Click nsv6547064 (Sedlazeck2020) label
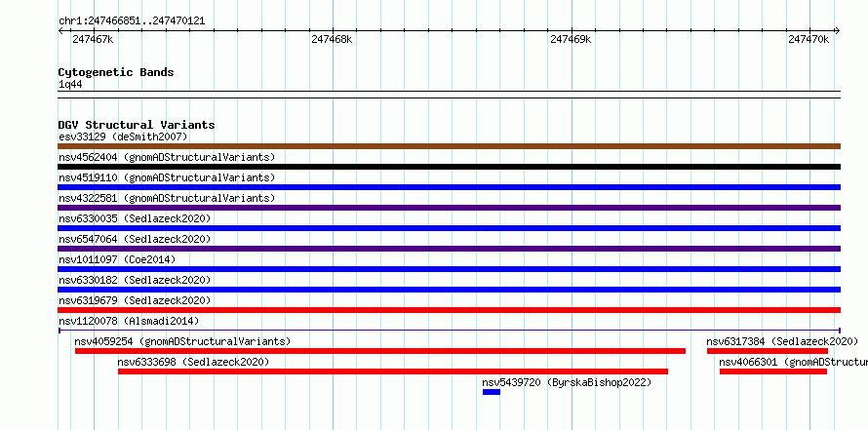The width and height of the screenshot is (868, 430). 135,239
